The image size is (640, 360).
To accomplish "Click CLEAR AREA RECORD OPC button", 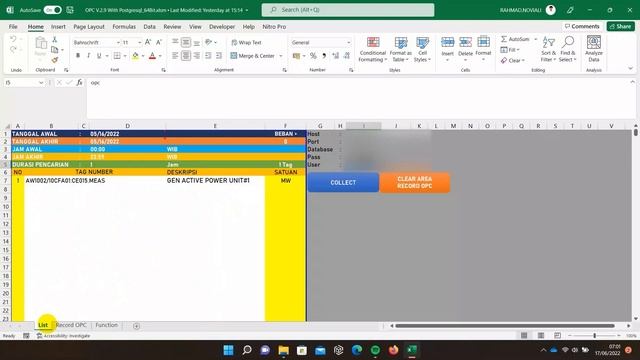I will pos(414,182).
